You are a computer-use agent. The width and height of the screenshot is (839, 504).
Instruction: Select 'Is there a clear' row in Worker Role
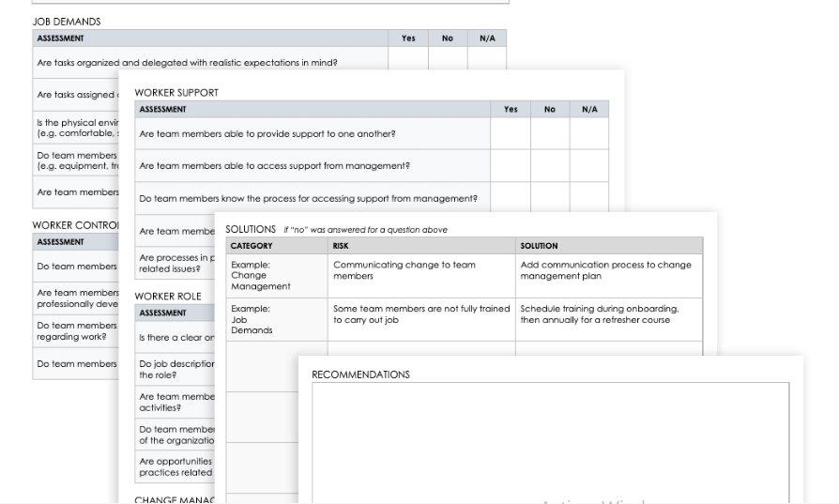[x=176, y=338]
